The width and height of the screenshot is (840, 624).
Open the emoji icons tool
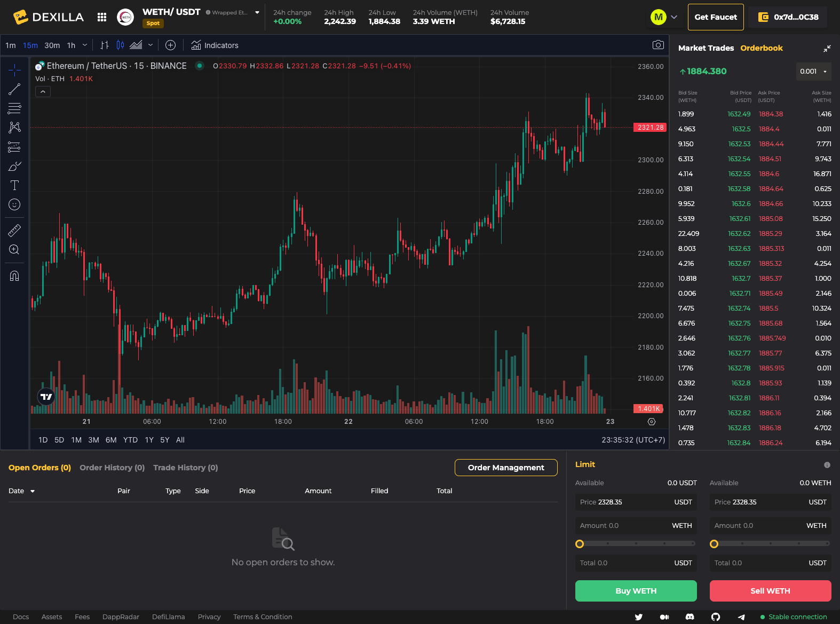pyautogui.click(x=14, y=204)
